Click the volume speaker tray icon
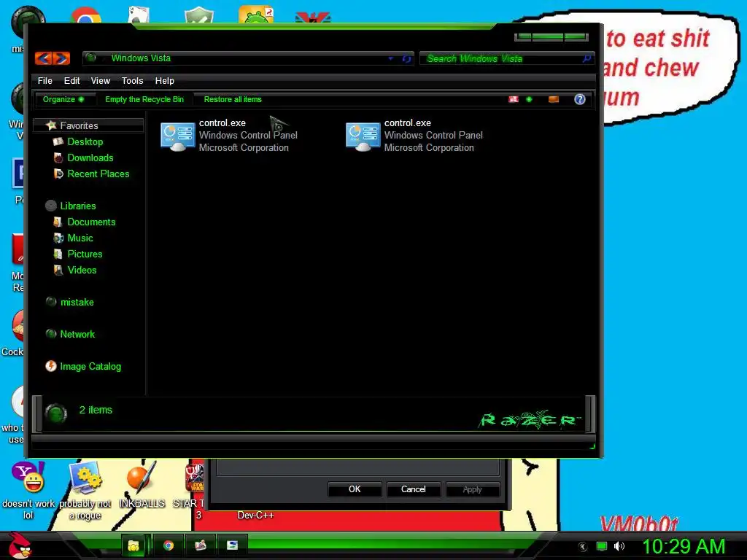This screenshot has width=747, height=560. pos(619,546)
